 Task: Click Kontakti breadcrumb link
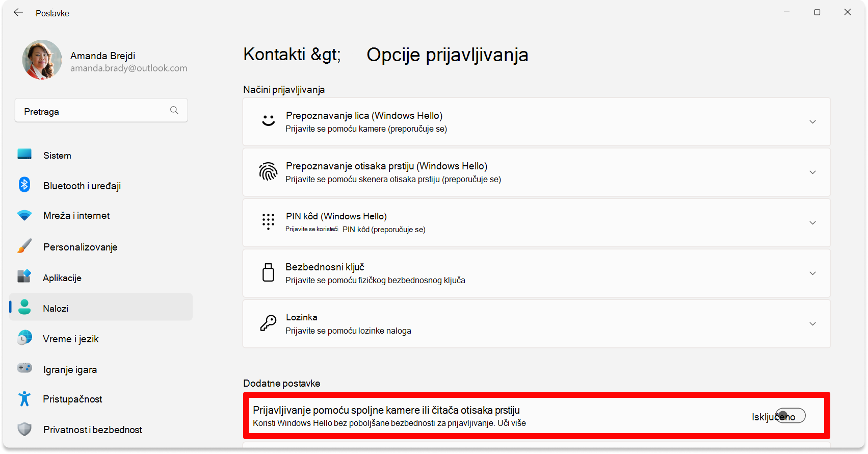[292, 54]
